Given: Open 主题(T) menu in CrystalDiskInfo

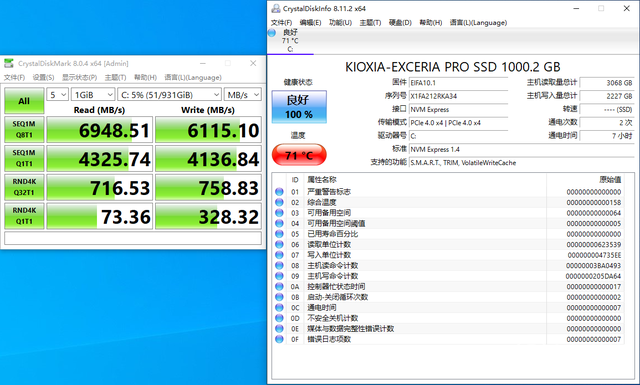Looking at the screenshot, I should coord(370,22).
